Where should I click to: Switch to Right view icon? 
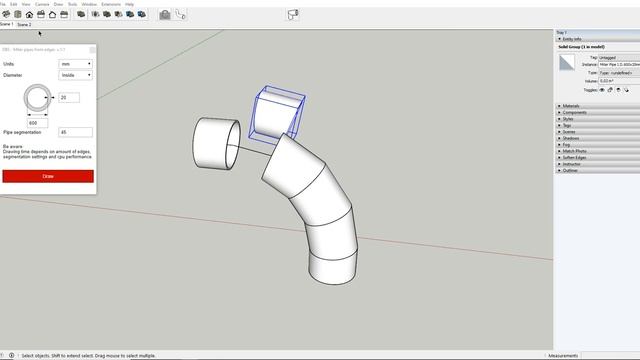click(41, 15)
